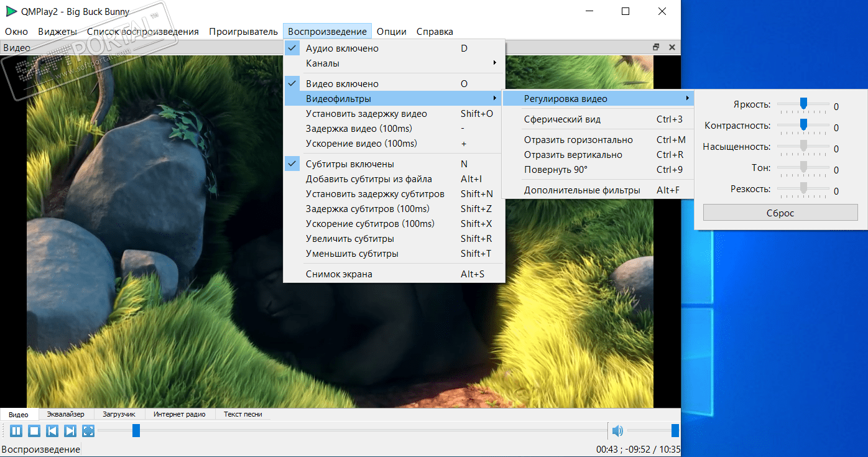Viewport: 868px width, 457px height.
Task: Skip to the previous track
Action: coord(52,431)
